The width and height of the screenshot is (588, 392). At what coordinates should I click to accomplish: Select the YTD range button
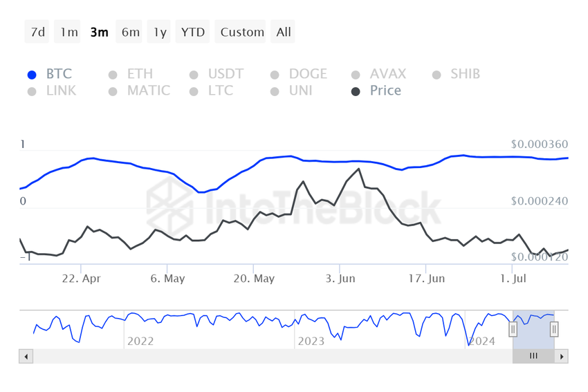point(193,32)
